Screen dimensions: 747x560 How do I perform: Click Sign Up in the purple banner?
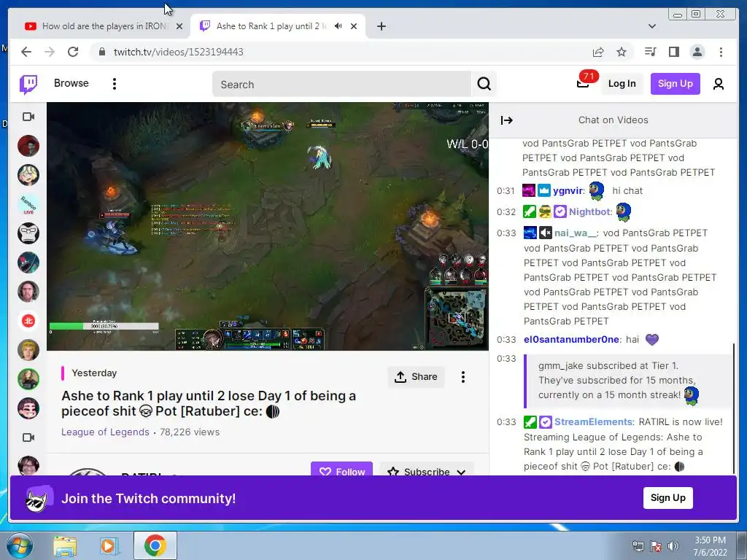coord(668,498)
